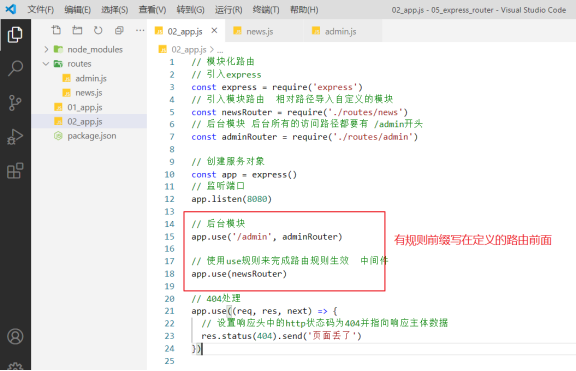Click the breadcrumb ellipsis after 02_app.js
This screenshot has width=576, height=371.
pyautogui.click(x=220, y=50)
